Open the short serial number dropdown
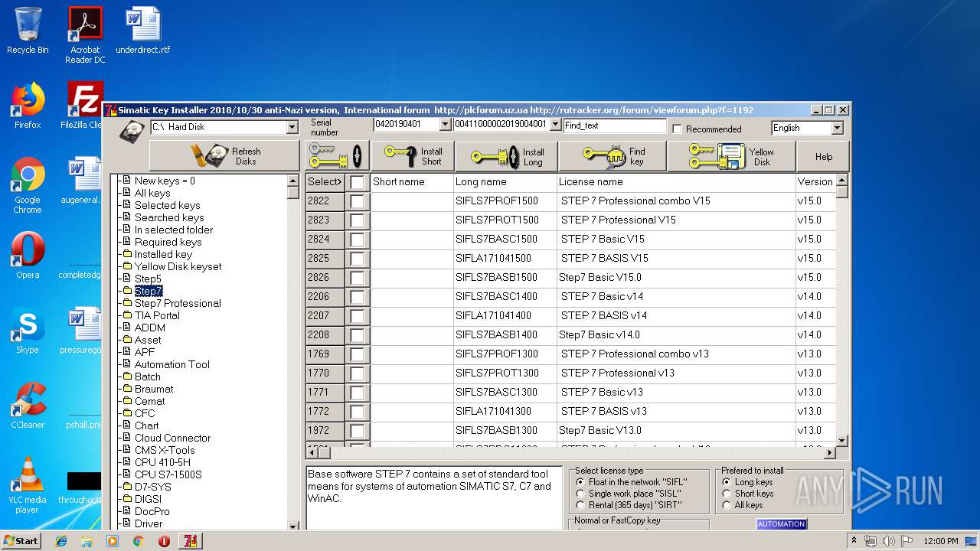980x551 pixels. click(x=446, y=124)
